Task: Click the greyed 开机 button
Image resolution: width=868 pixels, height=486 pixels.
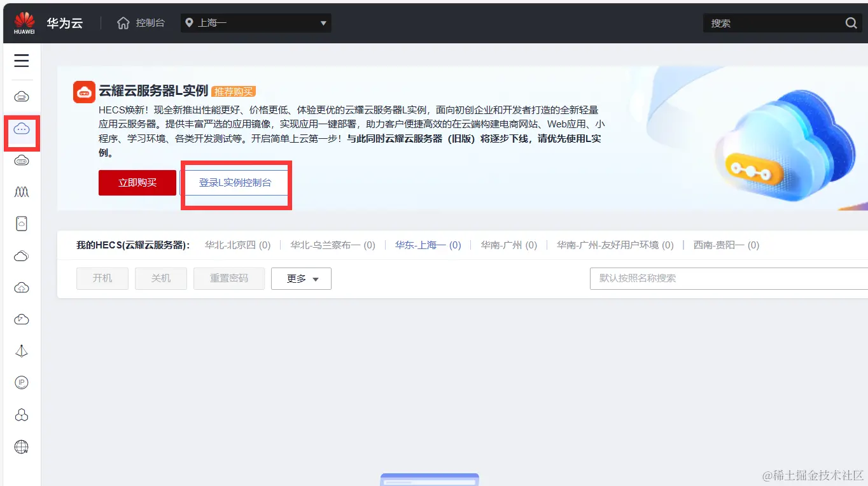Action: (x=102, y=278)
